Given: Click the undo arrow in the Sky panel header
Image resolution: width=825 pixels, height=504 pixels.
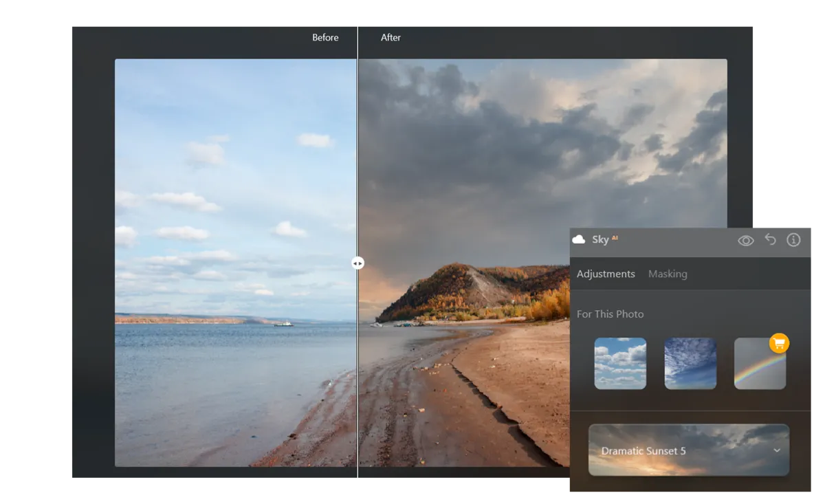Looking at the screenshot, I should (x=770, y=240).
